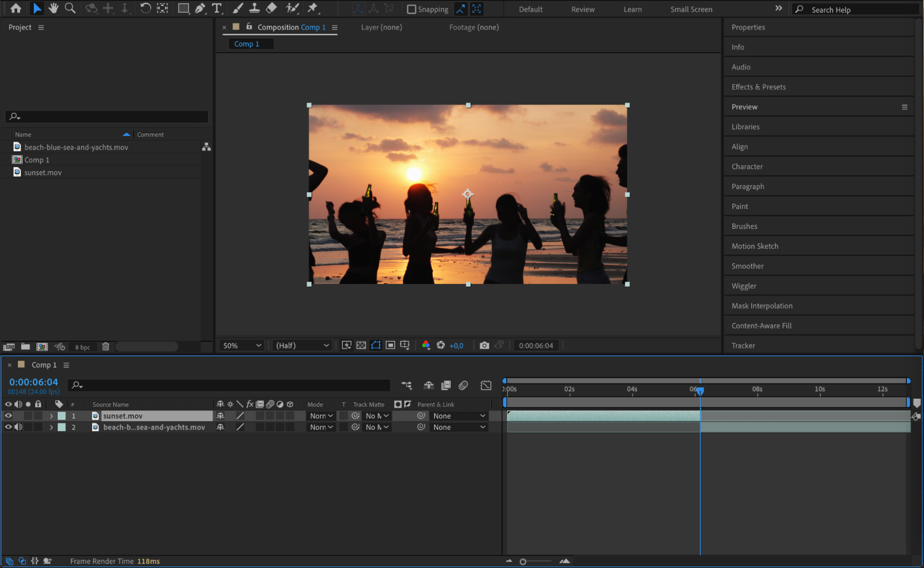
Task: Enable the Snapping checkbox
Action: [x=411, y=9]
